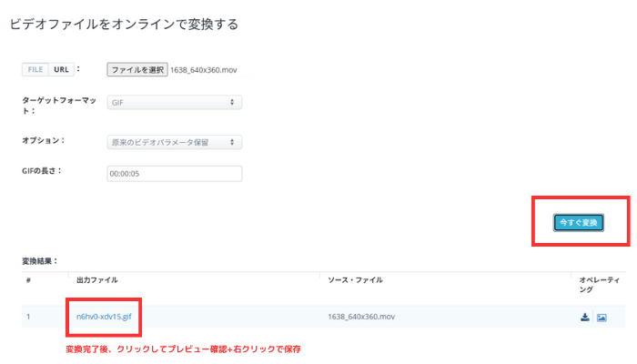Click the ソース・ファイル column header
The width and height of the screenshot is (637, 364).
pyautogui.click(x=355, y=280)
